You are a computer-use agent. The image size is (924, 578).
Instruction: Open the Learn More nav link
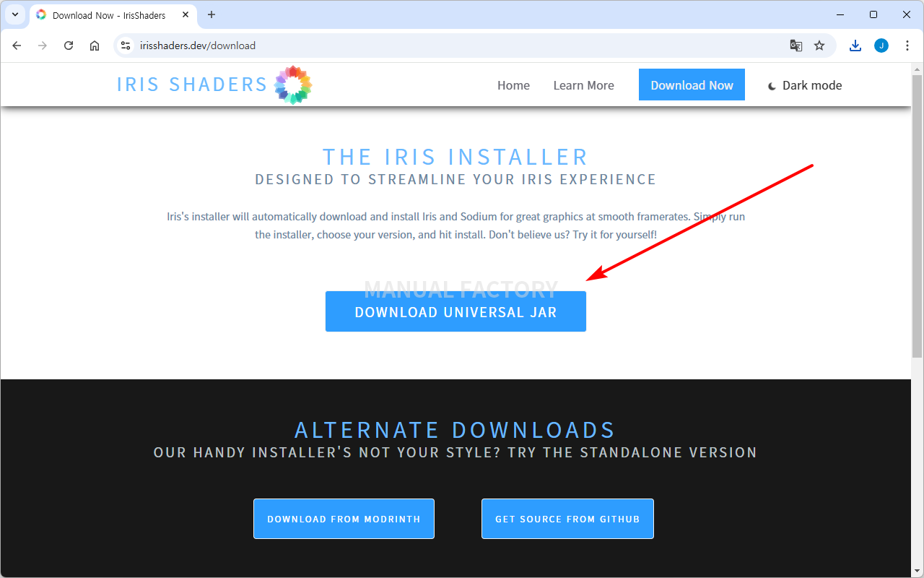point(583,85)
